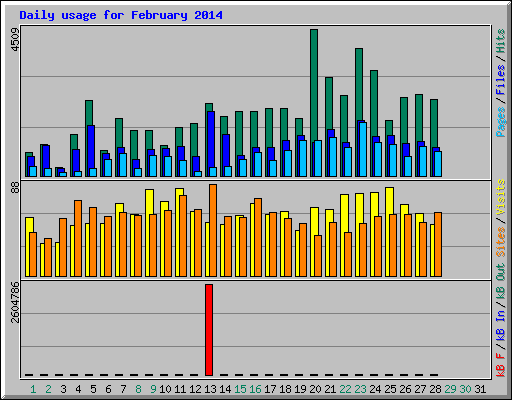Screen dimensions: 512x400
Task: Click the blue "kB In" legend text
Action: 501,325
